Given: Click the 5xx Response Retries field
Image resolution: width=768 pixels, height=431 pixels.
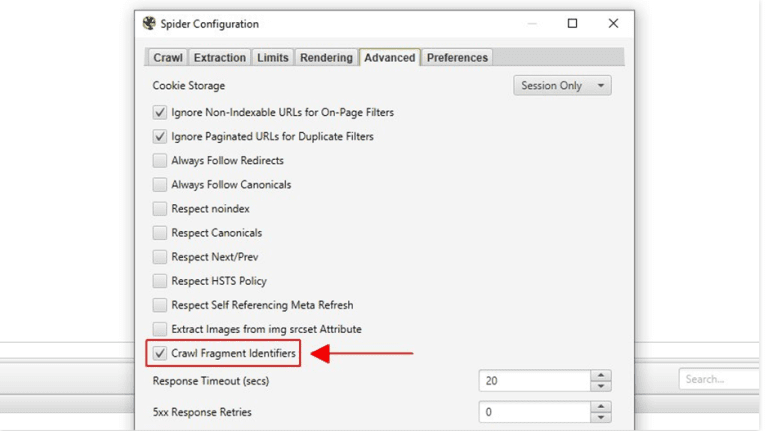Looking at the screenshot, I should (x=535, y=412).
